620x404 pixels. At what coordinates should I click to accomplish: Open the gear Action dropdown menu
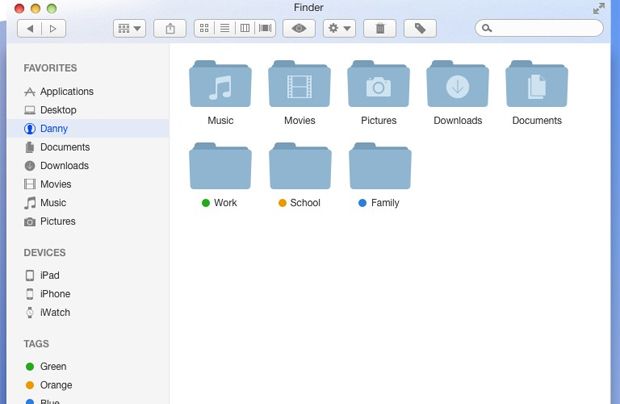click(339, 28)
